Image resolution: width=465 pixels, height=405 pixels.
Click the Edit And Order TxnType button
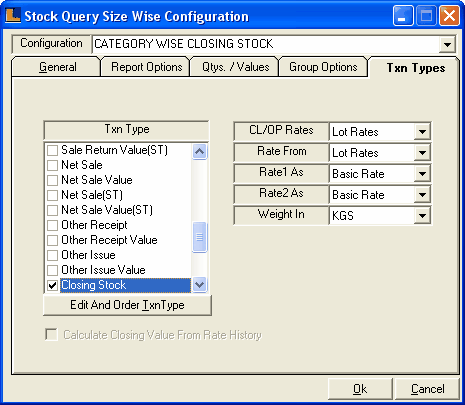tap(127, 305)
